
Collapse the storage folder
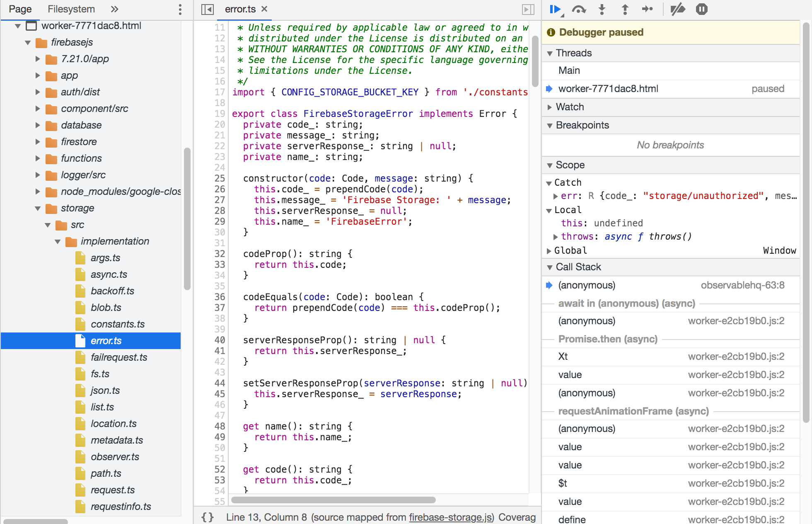38,208
